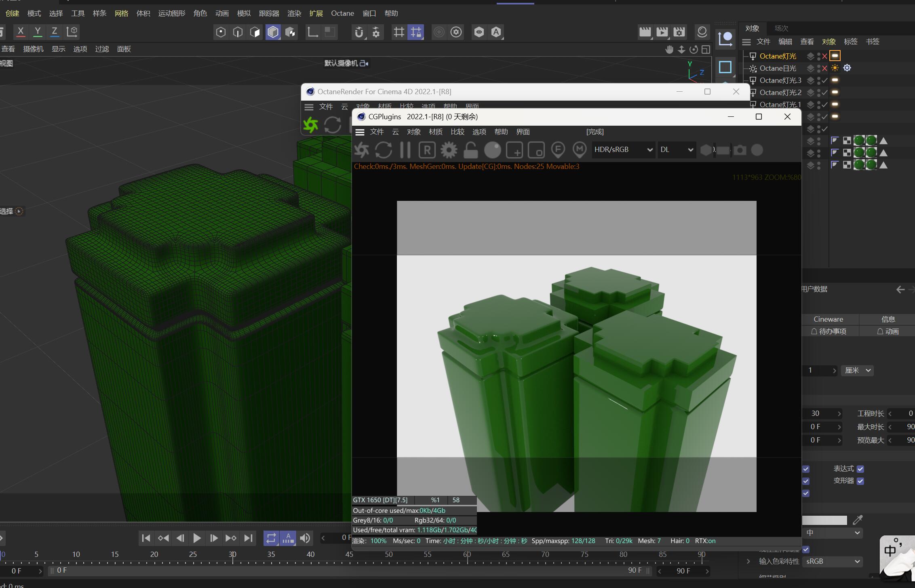Switch to the 场次 tab

coord(781,28)
